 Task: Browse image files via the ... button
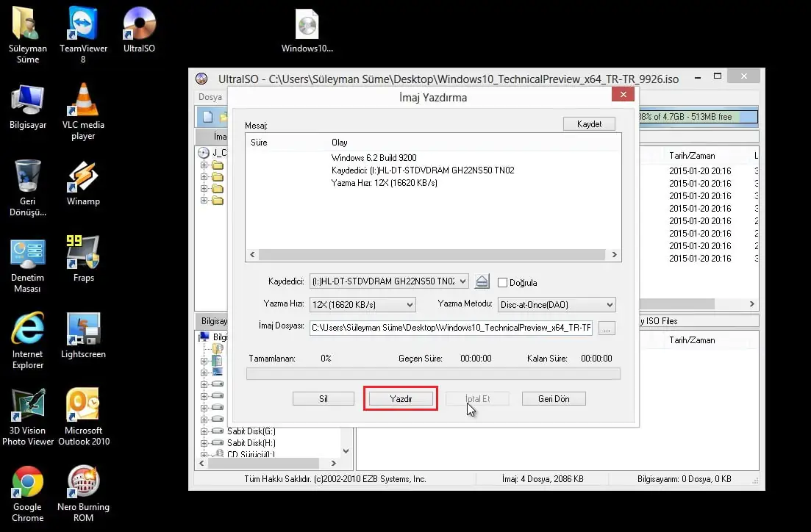[606, 328]
